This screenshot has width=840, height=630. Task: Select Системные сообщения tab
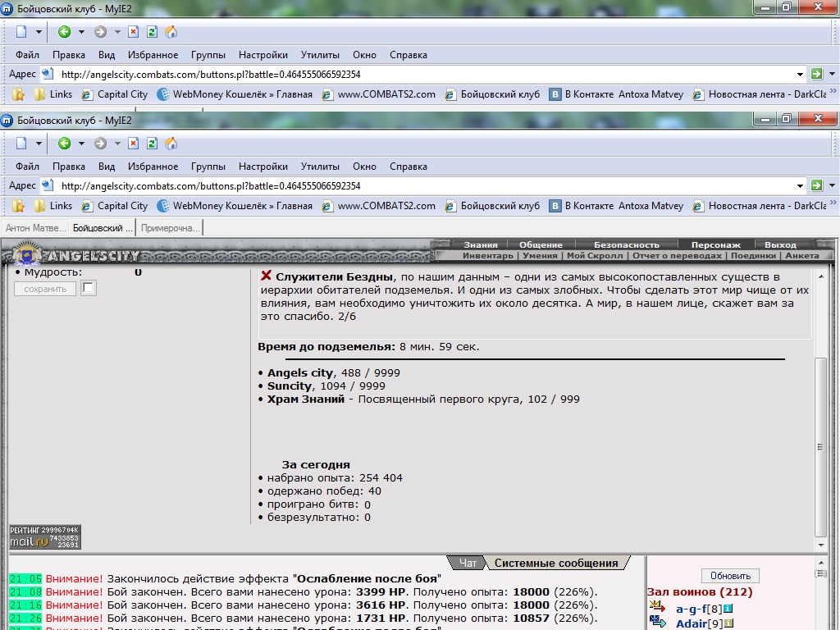[556, 563]
